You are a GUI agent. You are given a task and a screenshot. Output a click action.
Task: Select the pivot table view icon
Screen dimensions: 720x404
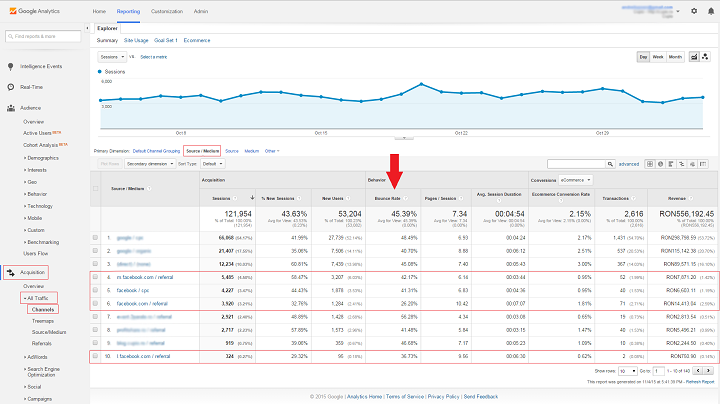pos(701,163)
